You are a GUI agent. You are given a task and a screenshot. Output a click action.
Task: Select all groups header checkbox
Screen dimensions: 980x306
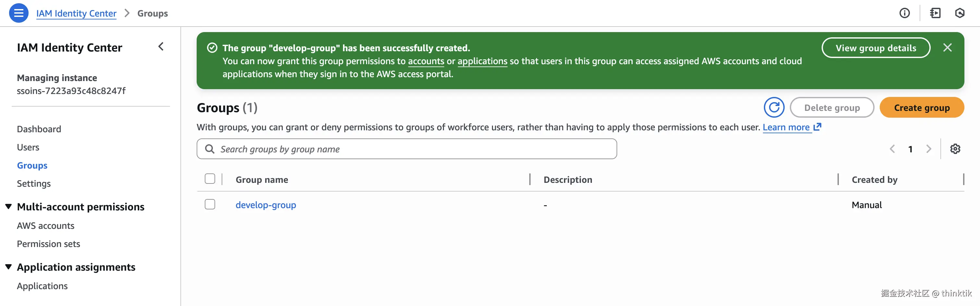point(210,179)
